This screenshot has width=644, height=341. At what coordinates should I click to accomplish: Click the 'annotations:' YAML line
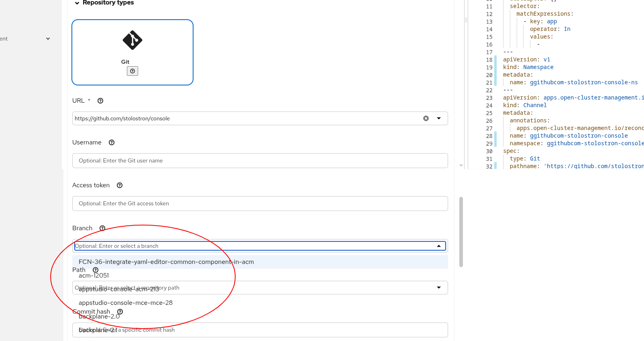(530, 120)
